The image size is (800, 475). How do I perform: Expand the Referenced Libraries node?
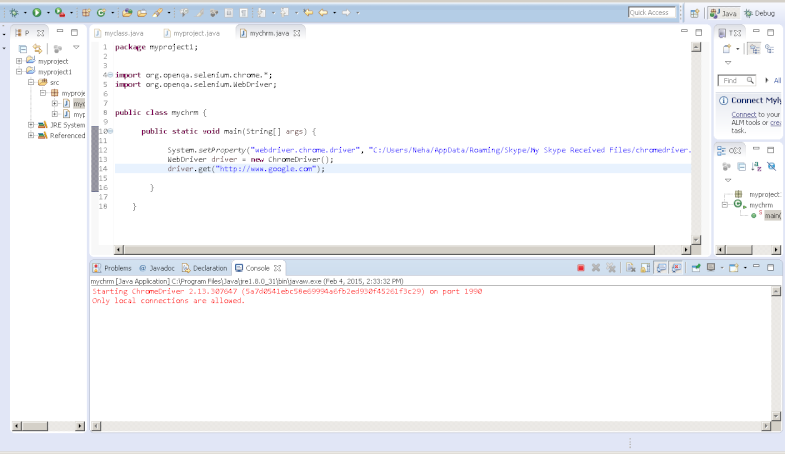pyautogui.click(x=31, y=135)
